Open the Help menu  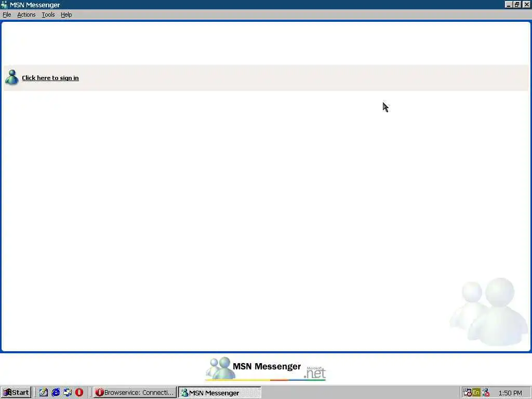point(66,15)
